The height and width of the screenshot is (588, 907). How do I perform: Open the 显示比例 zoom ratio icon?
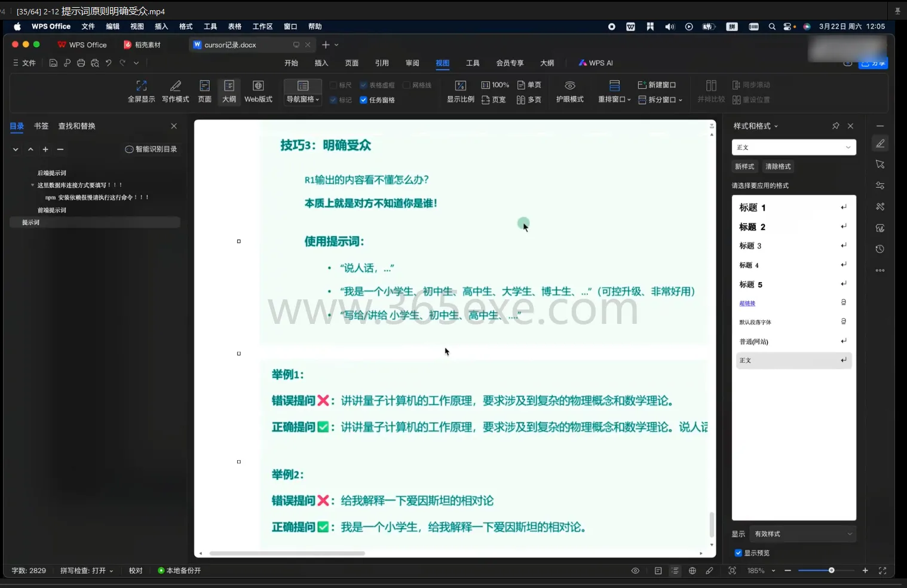tap(460, 91)
